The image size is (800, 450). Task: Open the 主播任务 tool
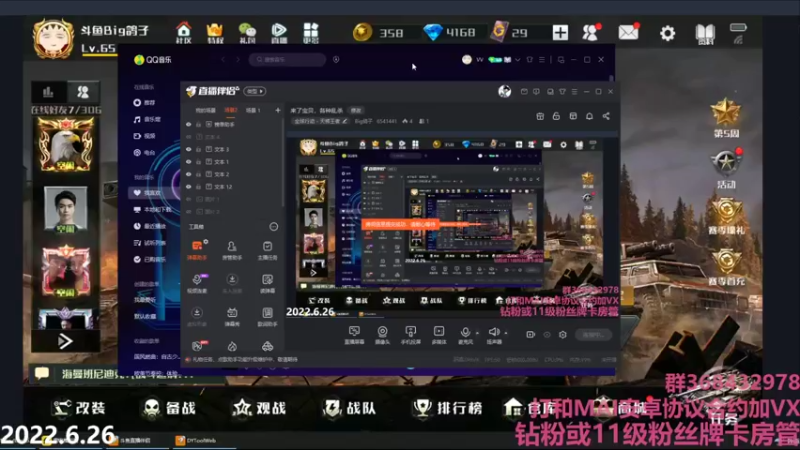coord(267,250)
